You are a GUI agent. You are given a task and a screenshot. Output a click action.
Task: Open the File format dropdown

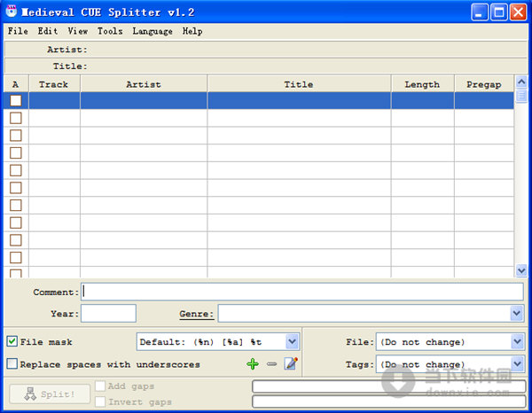pos(517,341)
